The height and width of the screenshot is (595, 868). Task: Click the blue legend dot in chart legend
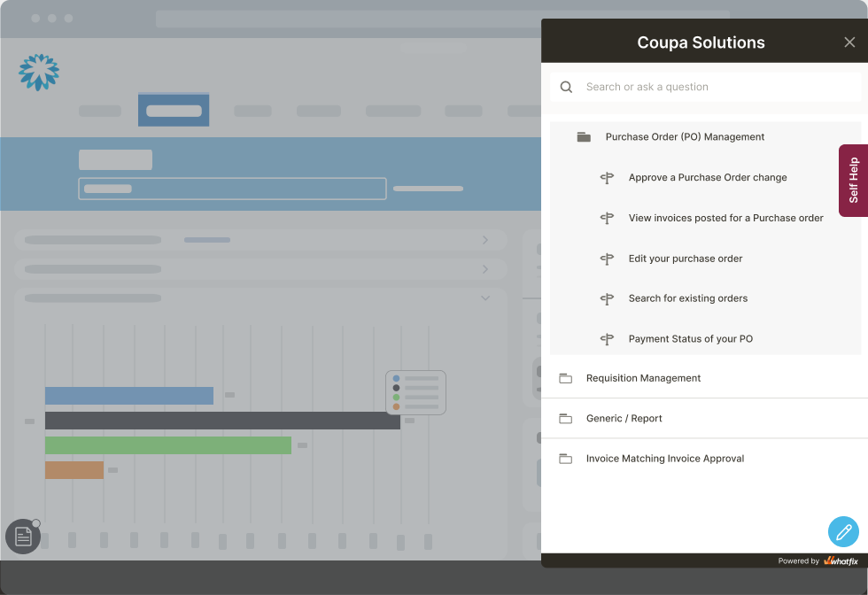click(396, 379)
